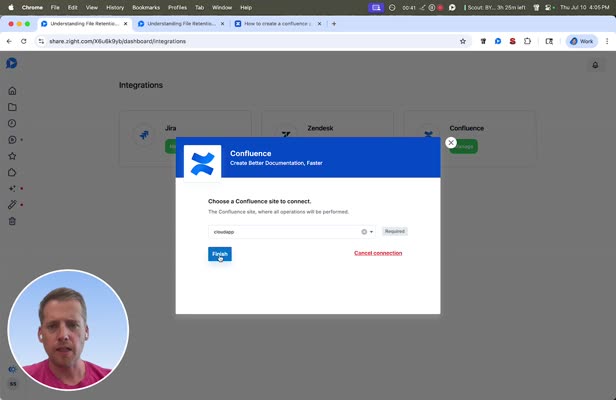The width and height of the screenshot is (616, 400).
Task: Open the Apple menu
Action: (11, 7)
